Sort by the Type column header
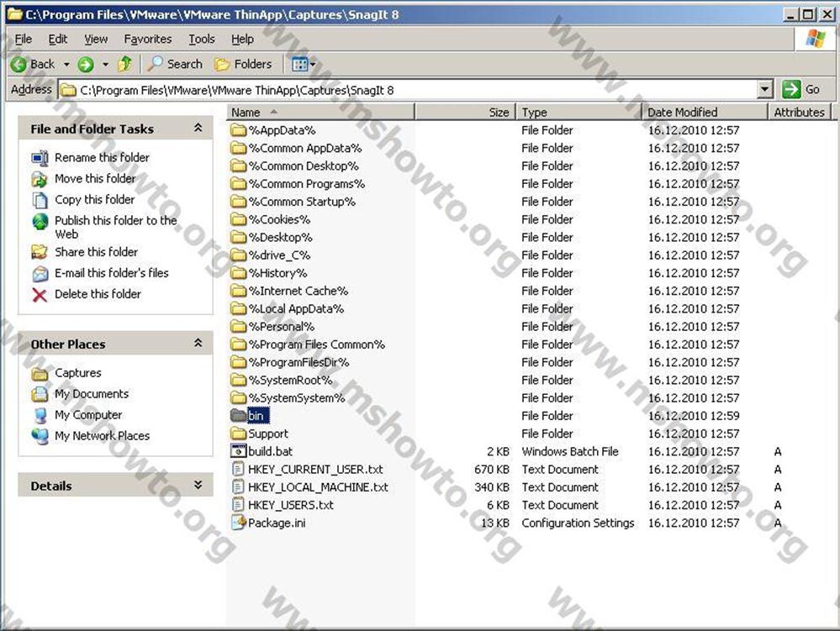This screenshot has width=840, height=631. click(578, 112)
